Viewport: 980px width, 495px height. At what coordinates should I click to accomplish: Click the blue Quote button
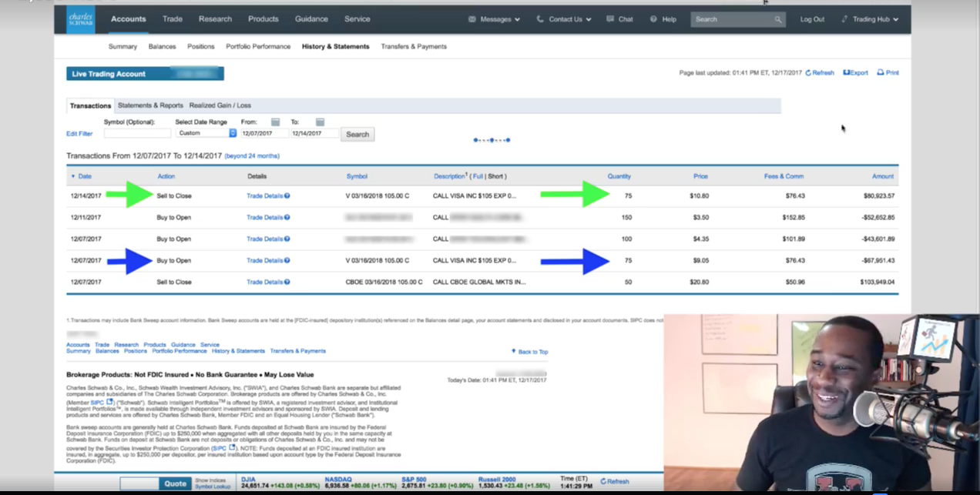click(175, 483)
